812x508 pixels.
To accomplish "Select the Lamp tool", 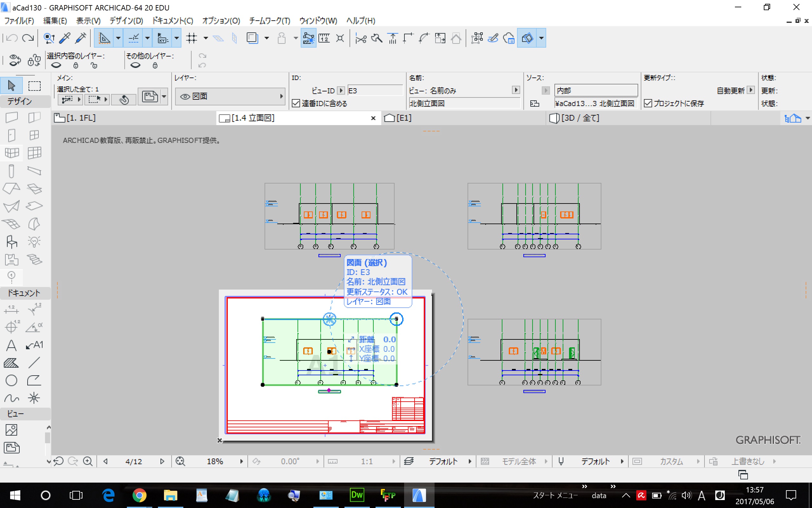I will click(34, 242).
